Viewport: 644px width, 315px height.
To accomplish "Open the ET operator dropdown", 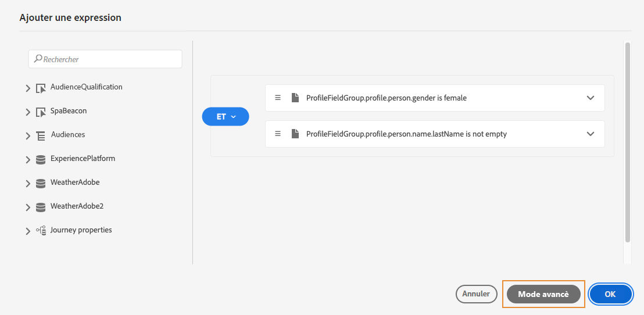I will pyautogui.click(x=226, y=117).
